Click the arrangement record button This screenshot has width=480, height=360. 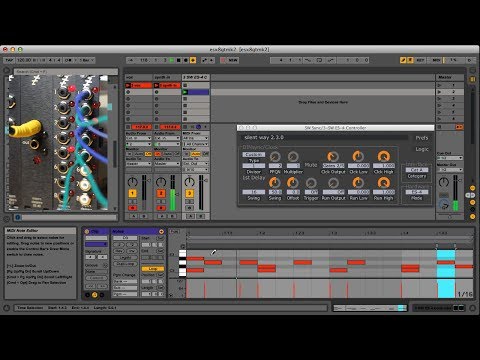tap(186, 60)
